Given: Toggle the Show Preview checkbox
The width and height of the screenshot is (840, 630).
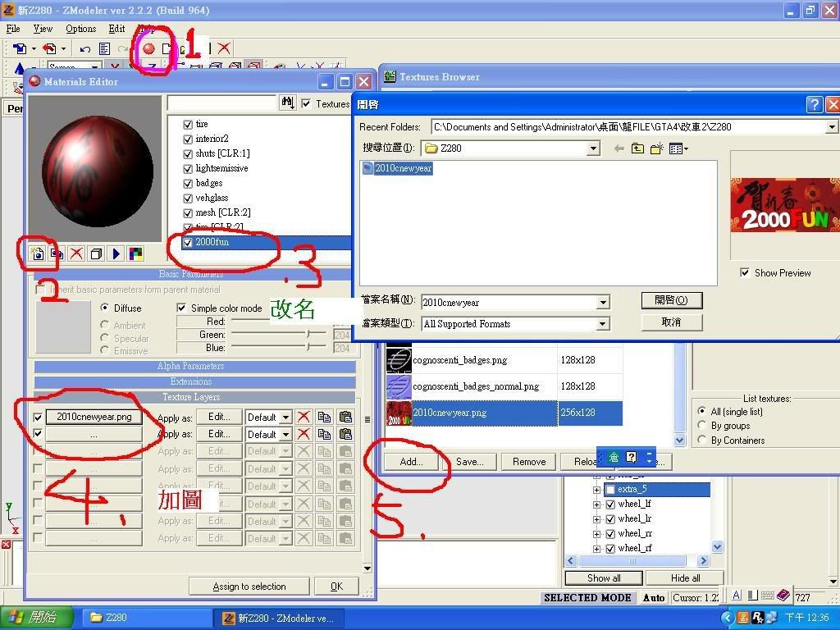Looking at the screenshot, I should (x=745, y=272).
